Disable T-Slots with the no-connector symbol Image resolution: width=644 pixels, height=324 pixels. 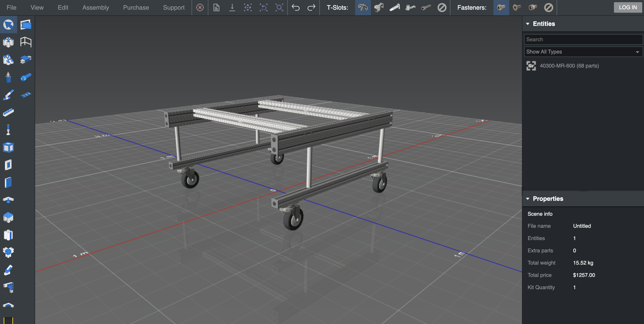[x=442, y=7]
